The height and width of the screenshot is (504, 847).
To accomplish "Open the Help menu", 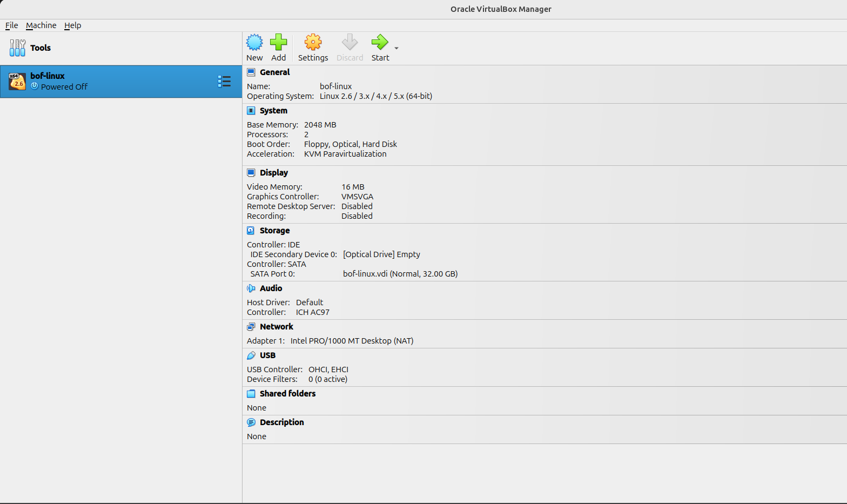I will pyautogui.click(x=72, y=25).
